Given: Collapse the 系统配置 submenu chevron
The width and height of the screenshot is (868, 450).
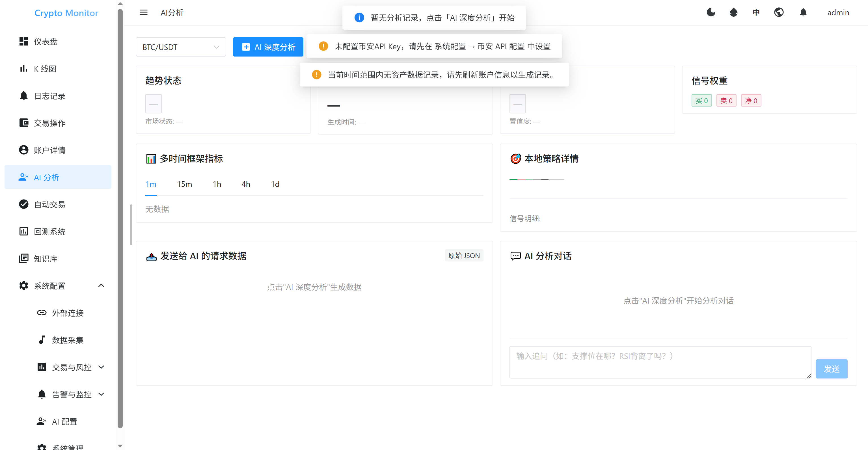Looking at the screenshot, I should (x=101, y=285).
